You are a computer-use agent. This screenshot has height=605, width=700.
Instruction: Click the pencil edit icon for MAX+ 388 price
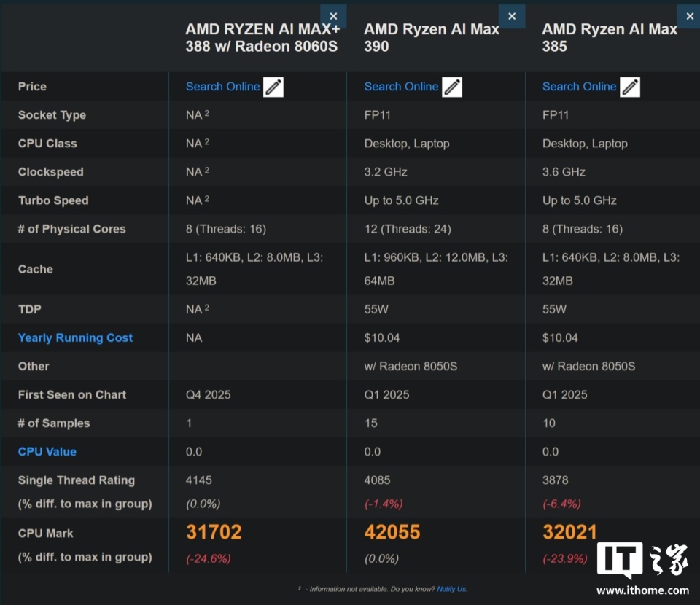pyautogui.click(x=273, y=87)
